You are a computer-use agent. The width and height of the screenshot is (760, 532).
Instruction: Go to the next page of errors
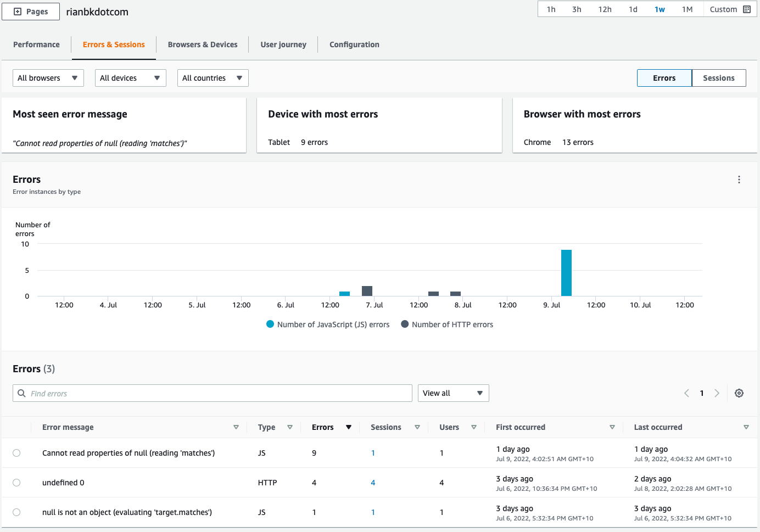(x=717, y=393)
